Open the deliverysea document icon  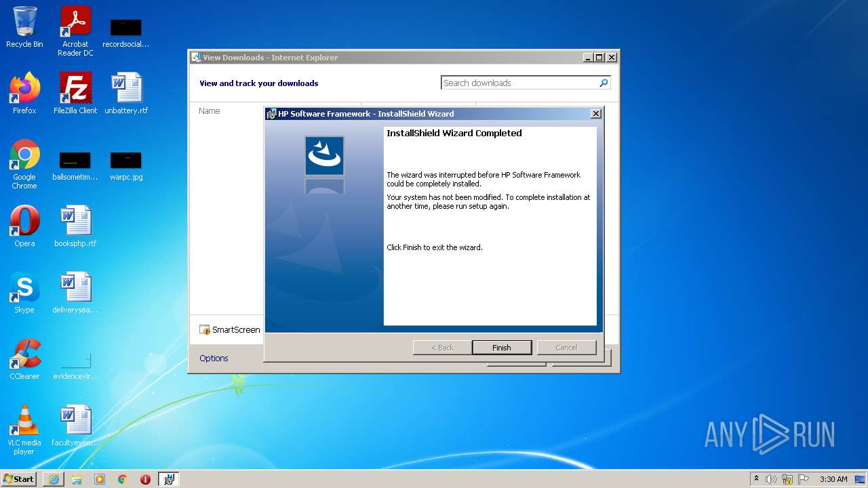(75, 293)
